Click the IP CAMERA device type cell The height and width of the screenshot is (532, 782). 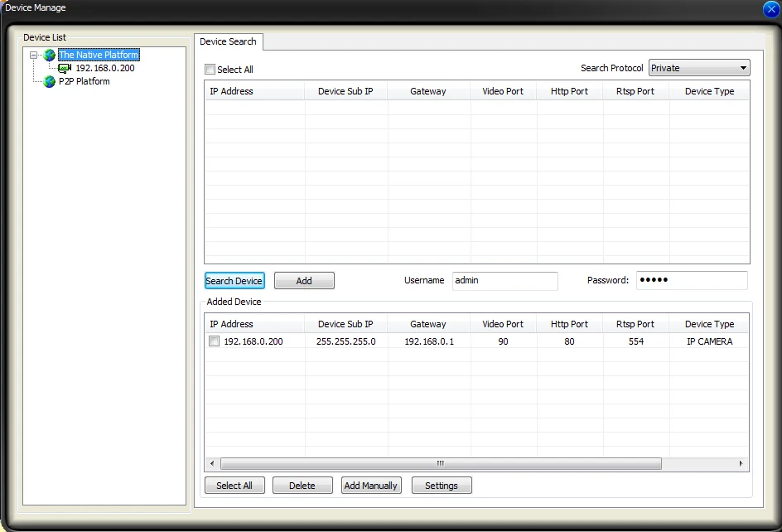coord(710,342)
